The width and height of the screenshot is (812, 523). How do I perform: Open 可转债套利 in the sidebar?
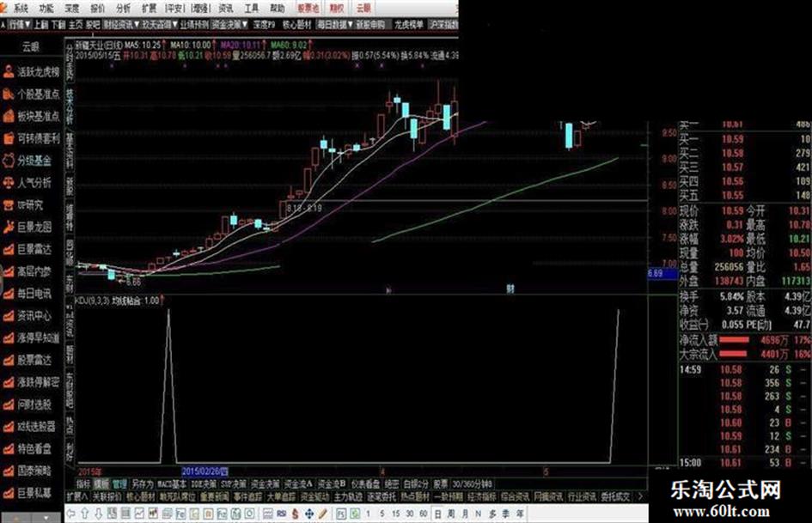tap(31, 138)
